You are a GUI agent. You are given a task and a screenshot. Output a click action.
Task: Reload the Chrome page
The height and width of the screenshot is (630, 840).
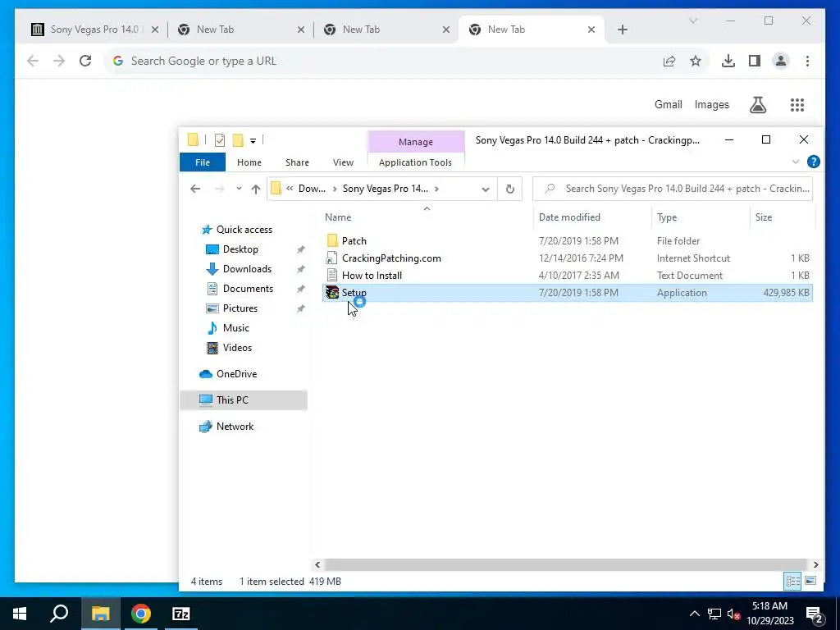tap(85, 61)
